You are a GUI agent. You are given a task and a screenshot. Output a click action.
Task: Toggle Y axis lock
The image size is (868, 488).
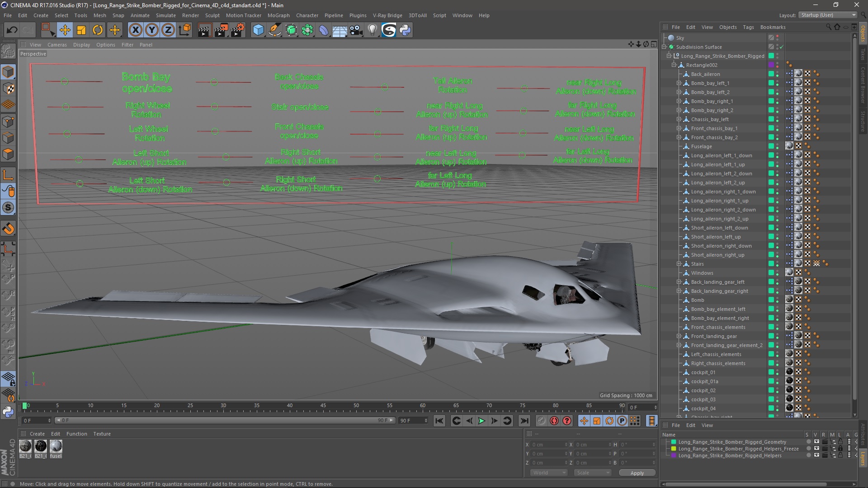point(152,30)
